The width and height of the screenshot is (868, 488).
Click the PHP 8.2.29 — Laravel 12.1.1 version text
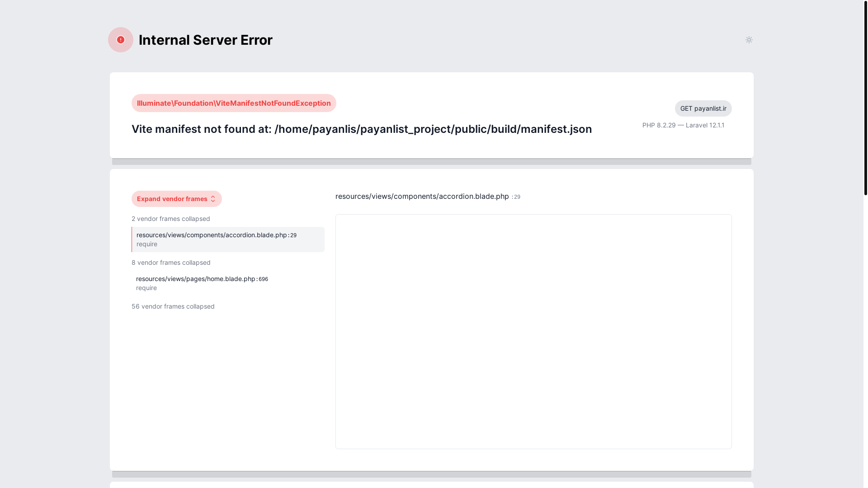[683, 125]
